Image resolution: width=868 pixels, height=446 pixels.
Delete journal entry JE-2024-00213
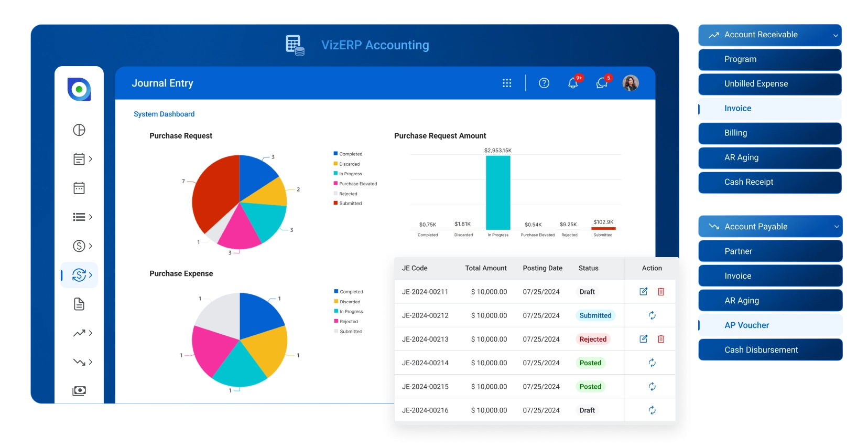coord(661,339)
